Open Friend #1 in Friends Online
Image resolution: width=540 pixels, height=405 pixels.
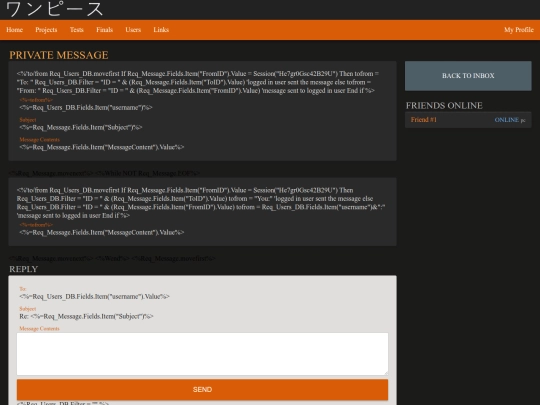424,120
